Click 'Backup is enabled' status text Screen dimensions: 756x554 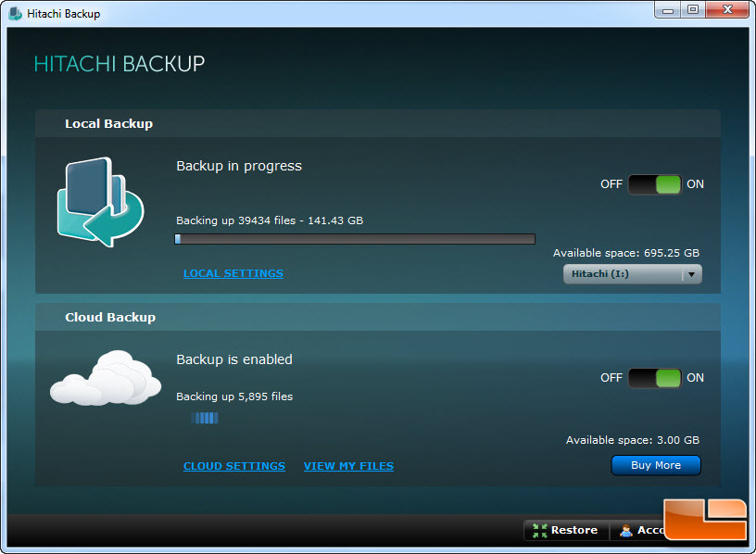[x=234, y=359]
